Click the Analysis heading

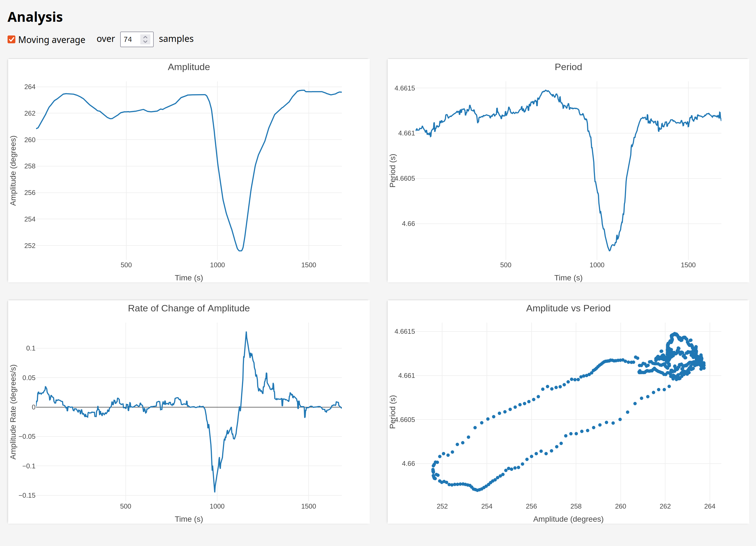click(x=35, y=17)
